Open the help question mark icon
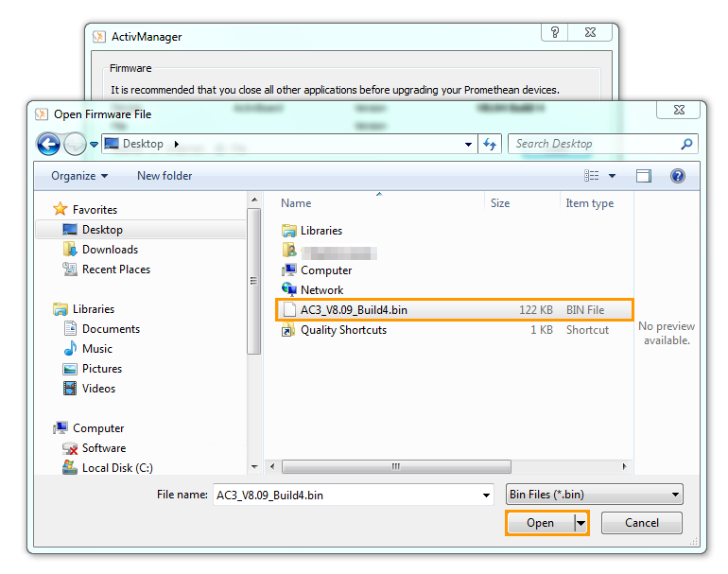Screen dimensions: 728x574 [677, 176]
